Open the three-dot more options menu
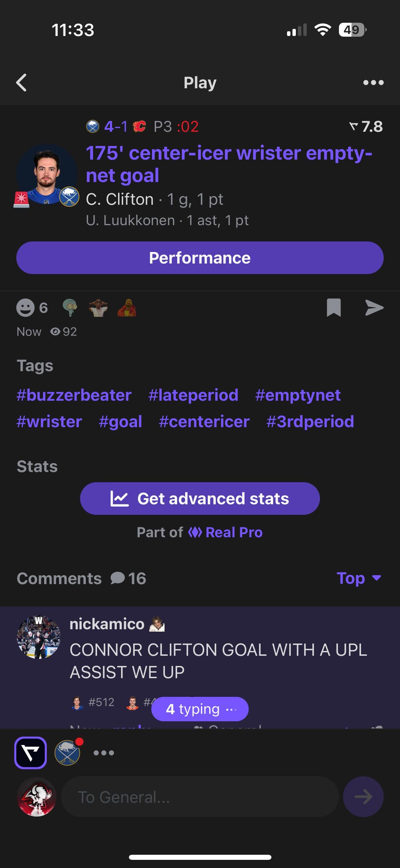Viewport: 400px width, 868px height. click(x=373, y=83)
